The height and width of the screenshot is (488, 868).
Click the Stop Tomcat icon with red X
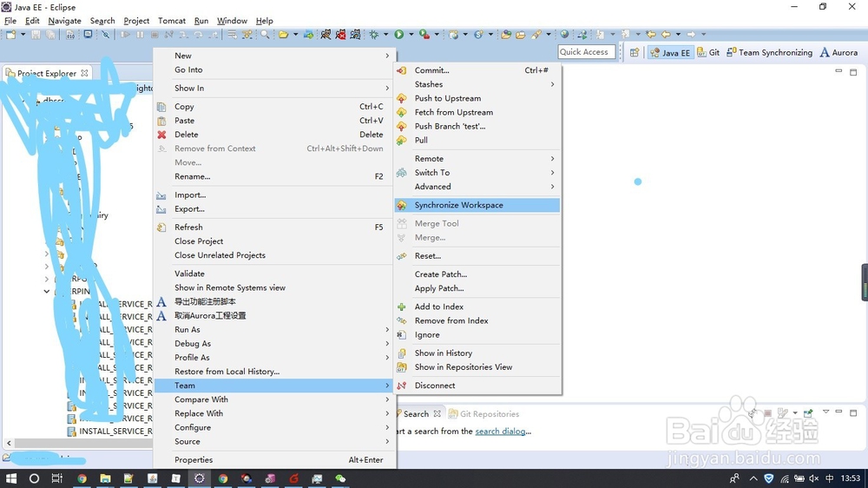(x=340, y=35)
